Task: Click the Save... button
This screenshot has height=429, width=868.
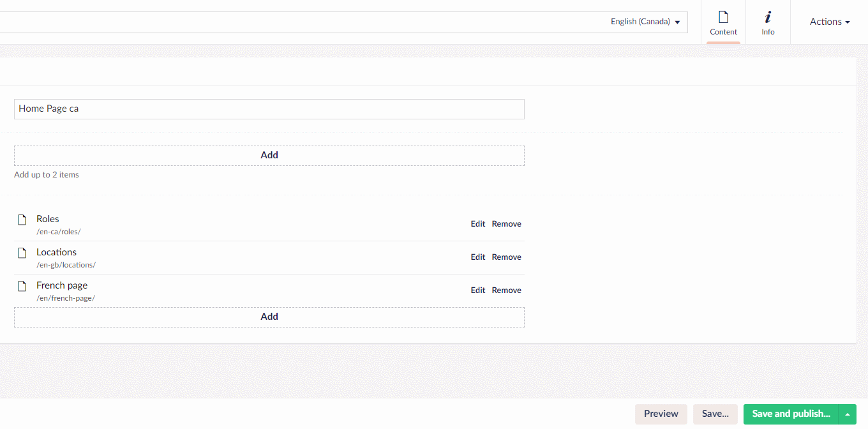Action: (x=715, y=414)
